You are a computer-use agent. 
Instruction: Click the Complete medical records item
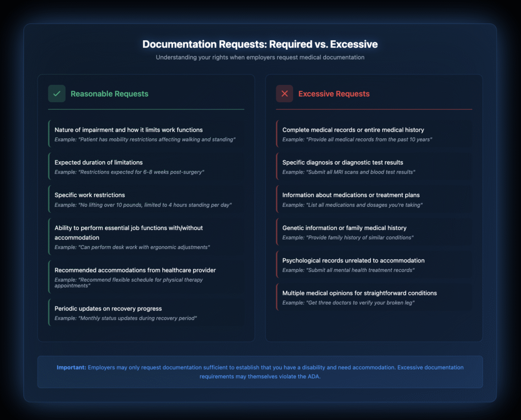(x=353, y=130)
